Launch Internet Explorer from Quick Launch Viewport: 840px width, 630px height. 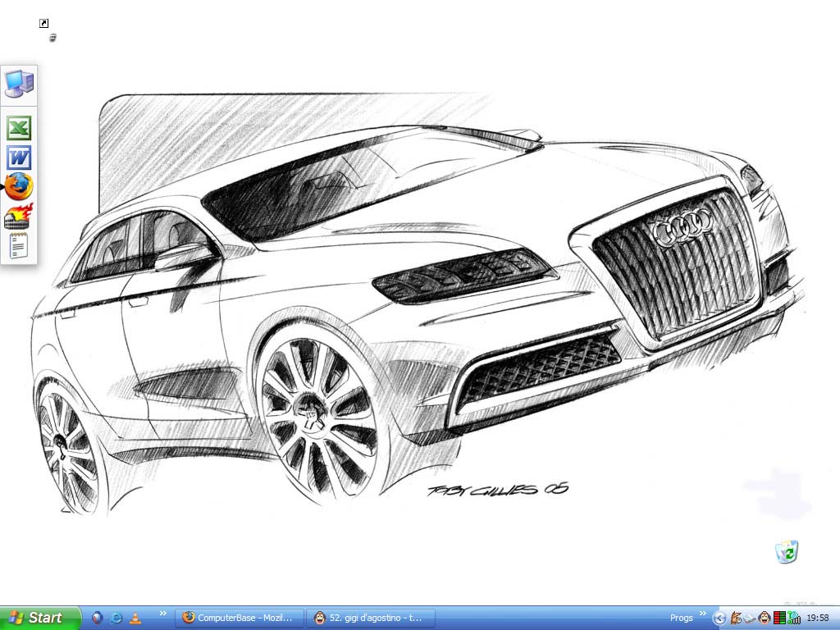pyautogui.click(x=116, y=618)
